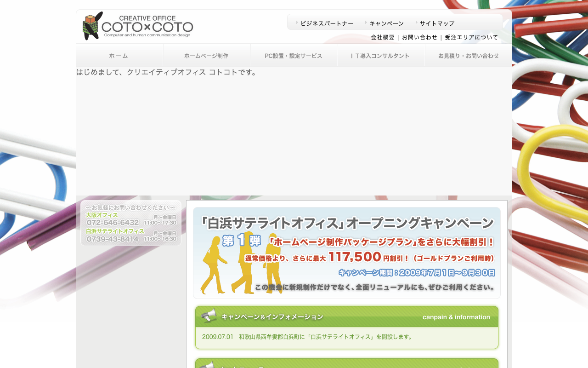588x368 pixels.
Task: Click the canpain & information label
Action: tap(456, 317)
